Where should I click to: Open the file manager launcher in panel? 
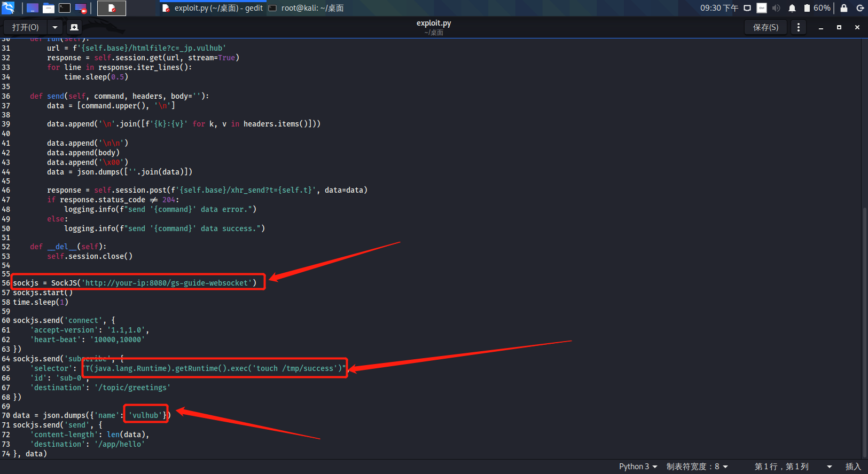tap(49, 8)
